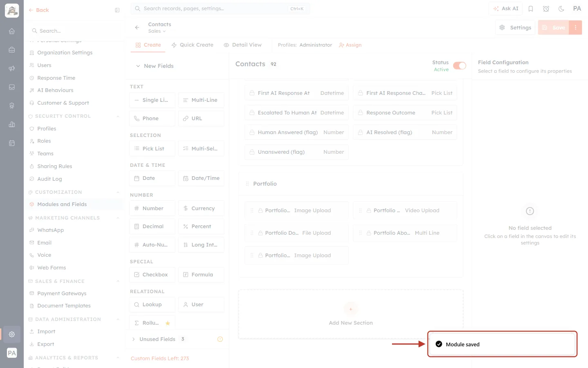Click the briefcase icon in left rail

[x=12, y=50]
